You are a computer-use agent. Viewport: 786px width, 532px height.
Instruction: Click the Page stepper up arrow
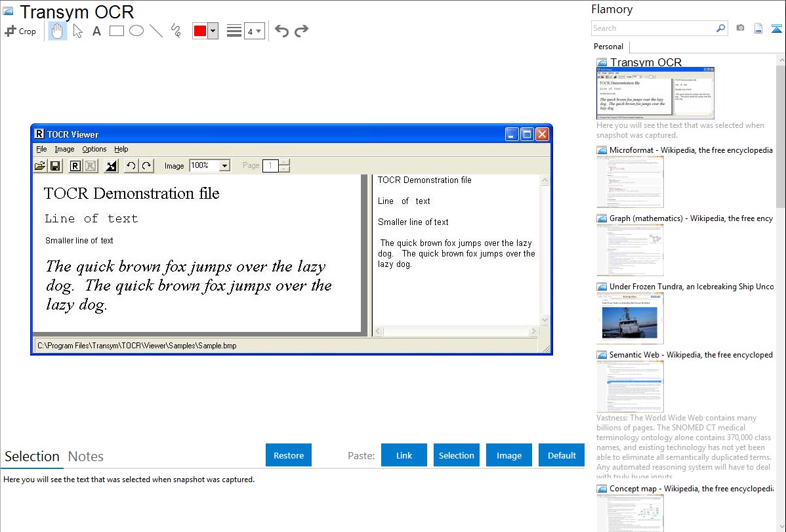click(284, 163)
